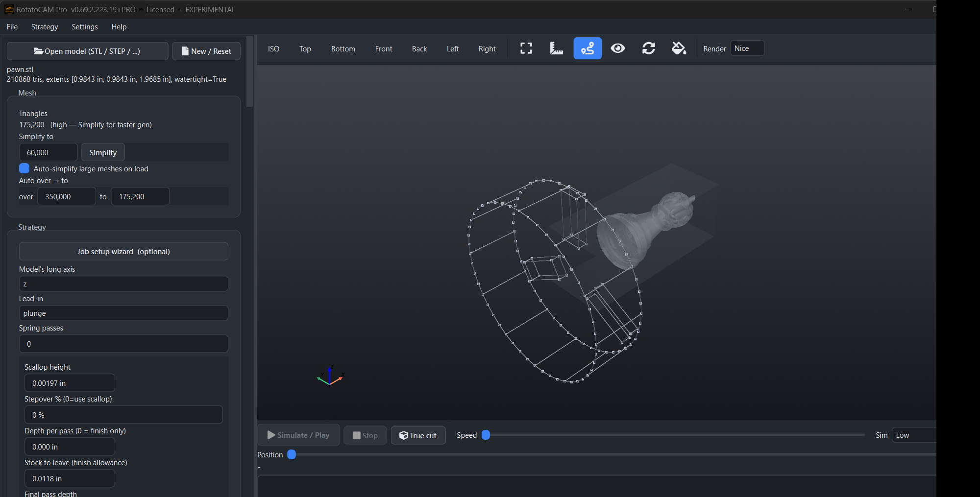The image size is (980, 497).
Task: Click the Auto over 350,000 field
Action: pos(67,197)
